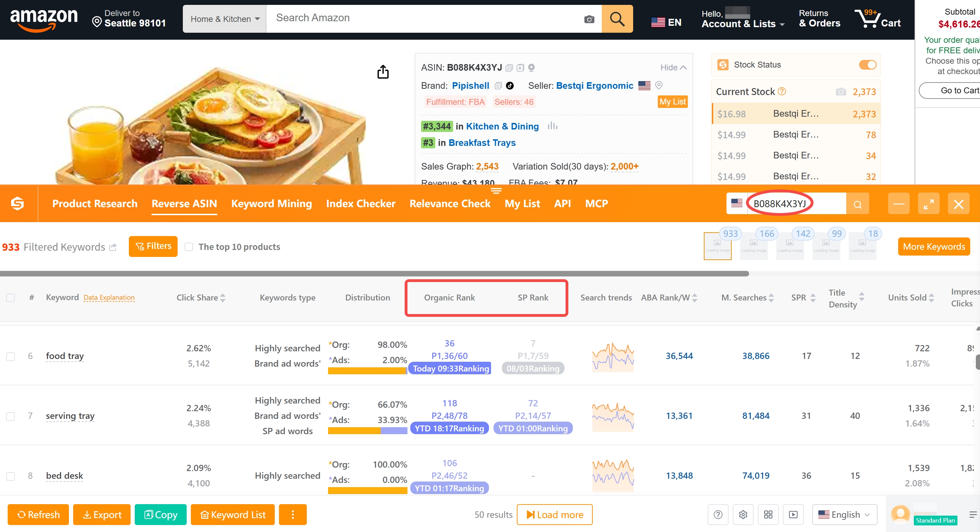Toggle the Stock Status switch
The height and width of the screenshot is (532, 980).
[x=868, y=65]
